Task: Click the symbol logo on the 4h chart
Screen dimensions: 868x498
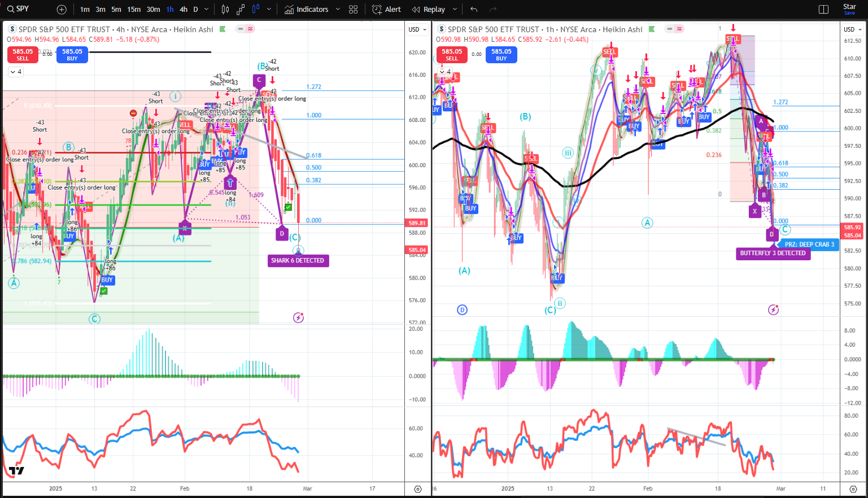Action: click(12, 29)
